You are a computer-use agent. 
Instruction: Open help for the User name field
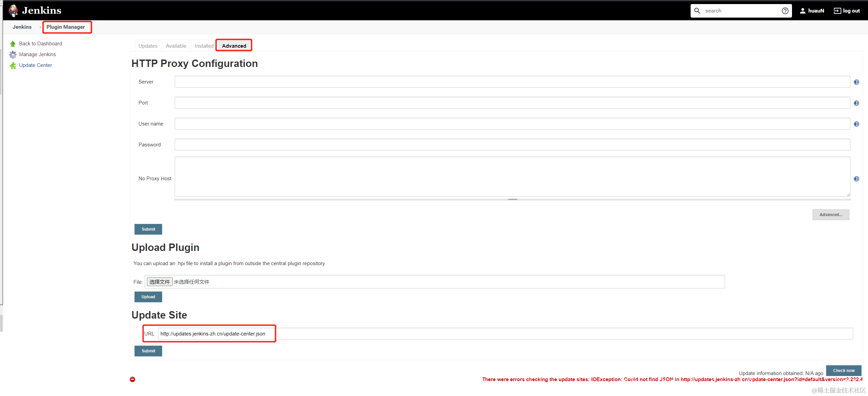point(856,124)
